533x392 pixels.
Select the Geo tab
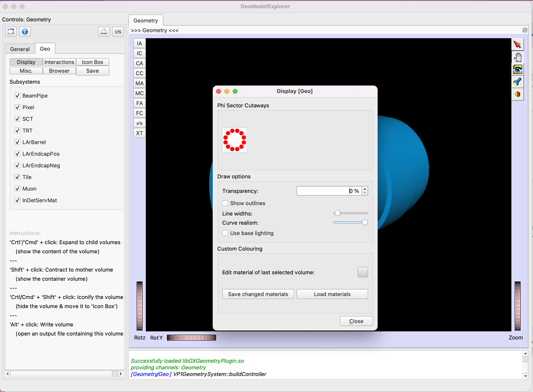(x=45, y=49)
